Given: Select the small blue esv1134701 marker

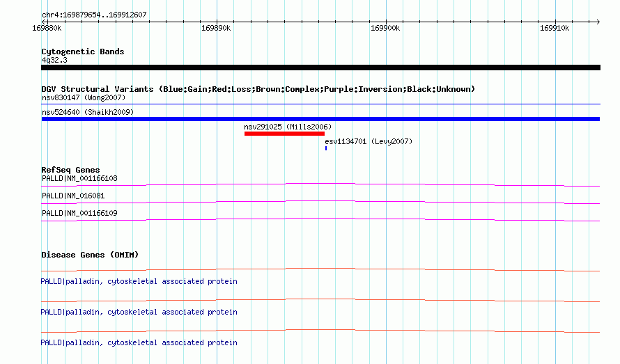Looking at the screenshot, I should pos(326,148).
